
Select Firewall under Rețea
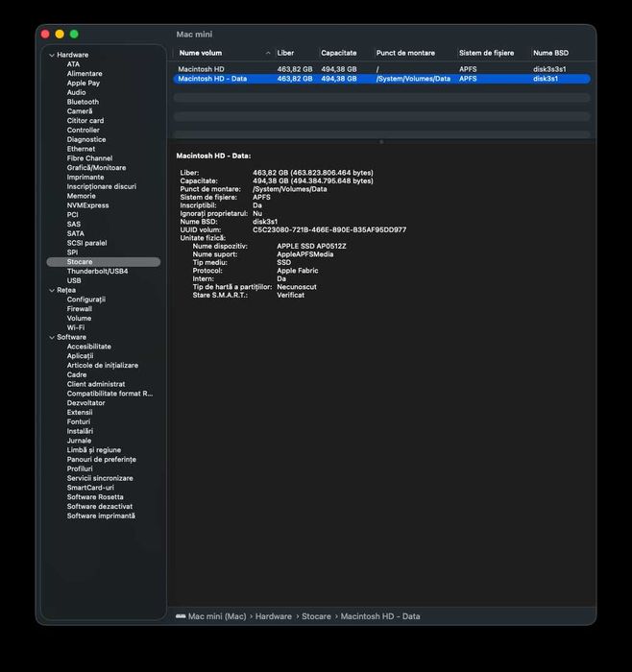80,309
